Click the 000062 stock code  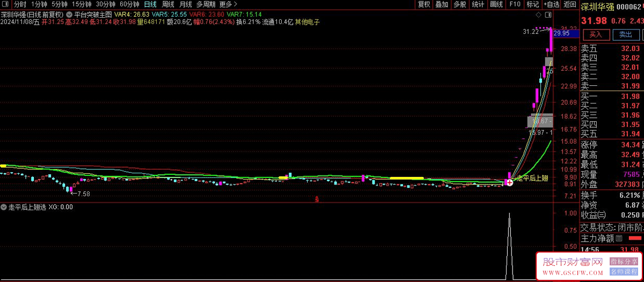click(x=630, y=7)
